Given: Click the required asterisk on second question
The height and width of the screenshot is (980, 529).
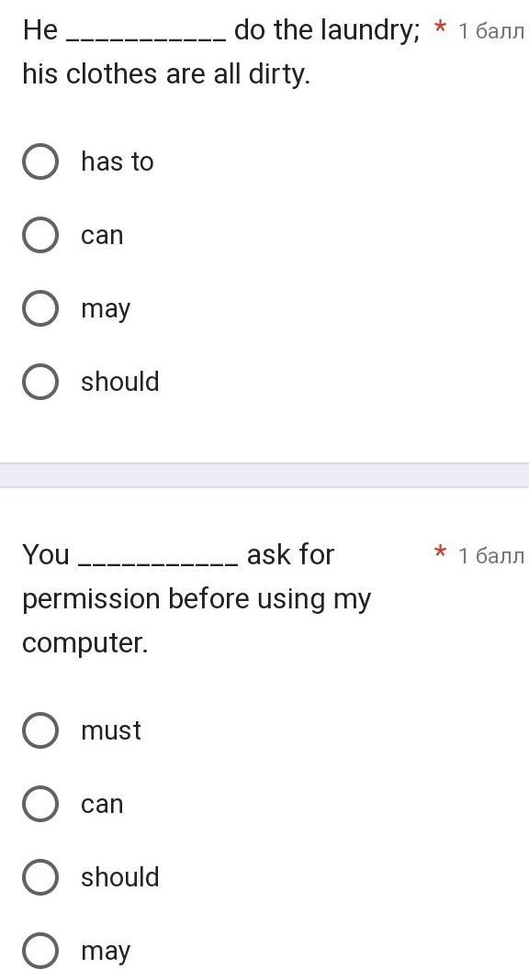Looking at the screenshot, I should pos(441,553).
